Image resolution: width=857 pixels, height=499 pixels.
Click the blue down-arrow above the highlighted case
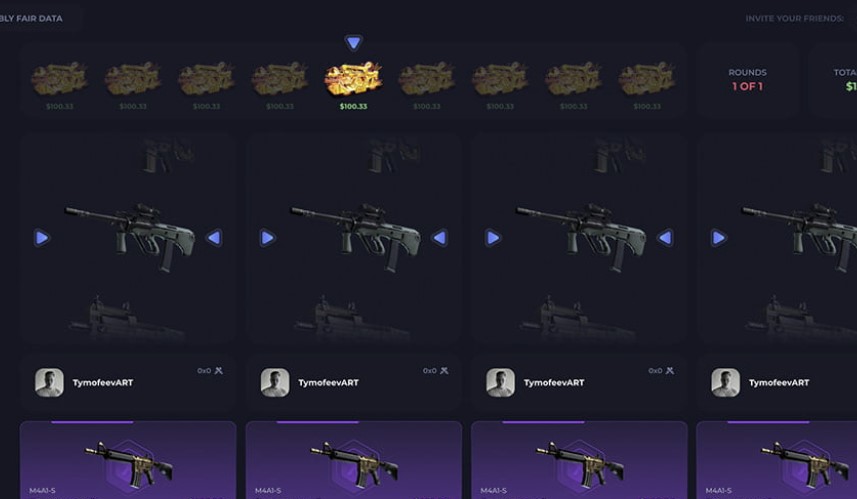354,42
